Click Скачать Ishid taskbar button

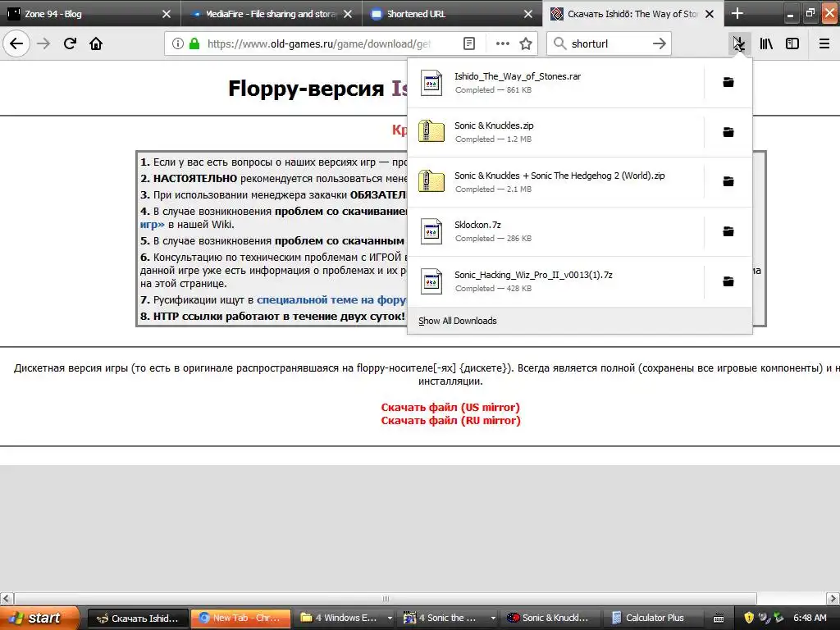point(138,619)
